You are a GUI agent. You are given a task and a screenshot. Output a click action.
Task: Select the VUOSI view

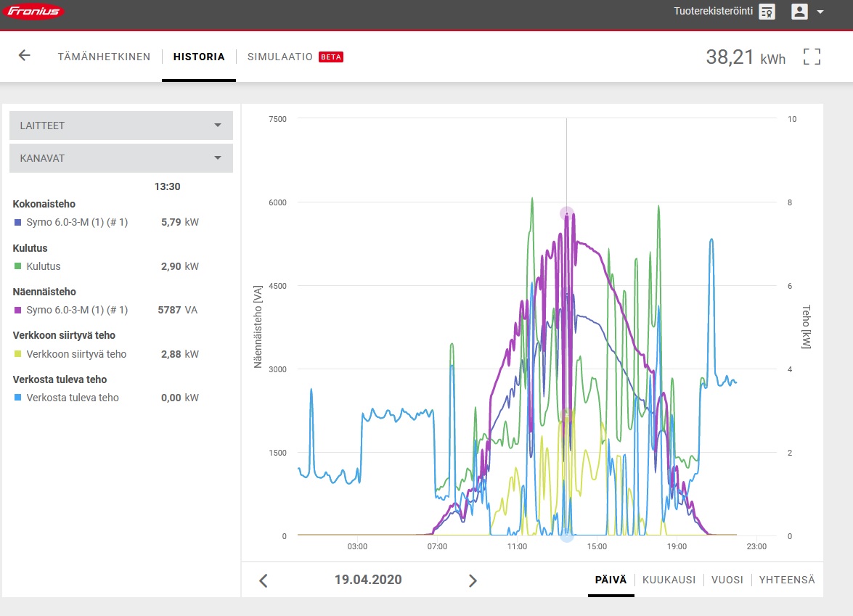click(x=727, y=580)
